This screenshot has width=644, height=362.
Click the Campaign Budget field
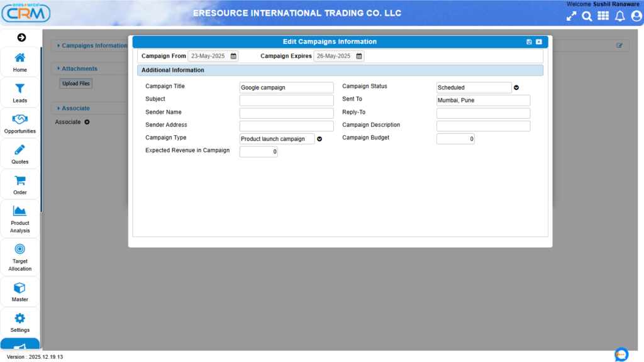[x=455, y=139]
